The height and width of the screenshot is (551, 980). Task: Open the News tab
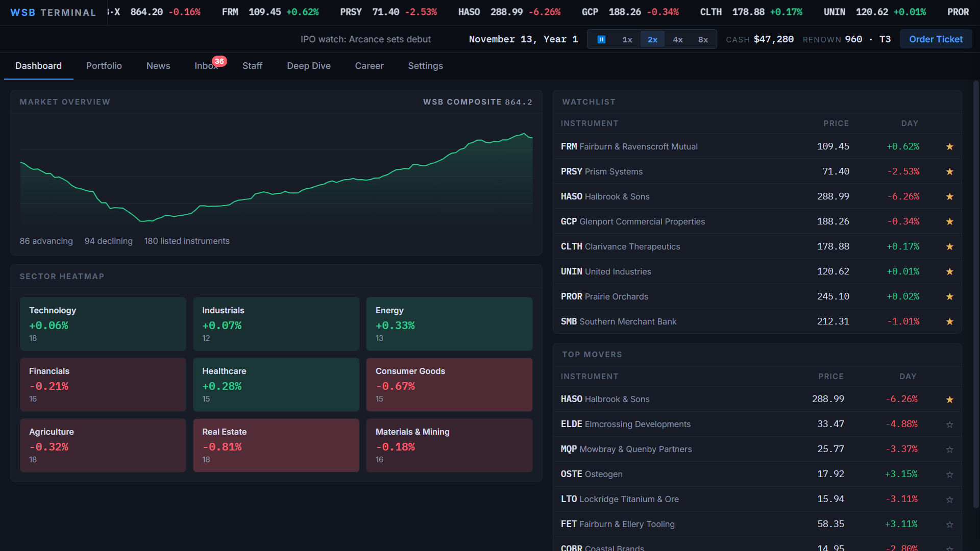158,66
